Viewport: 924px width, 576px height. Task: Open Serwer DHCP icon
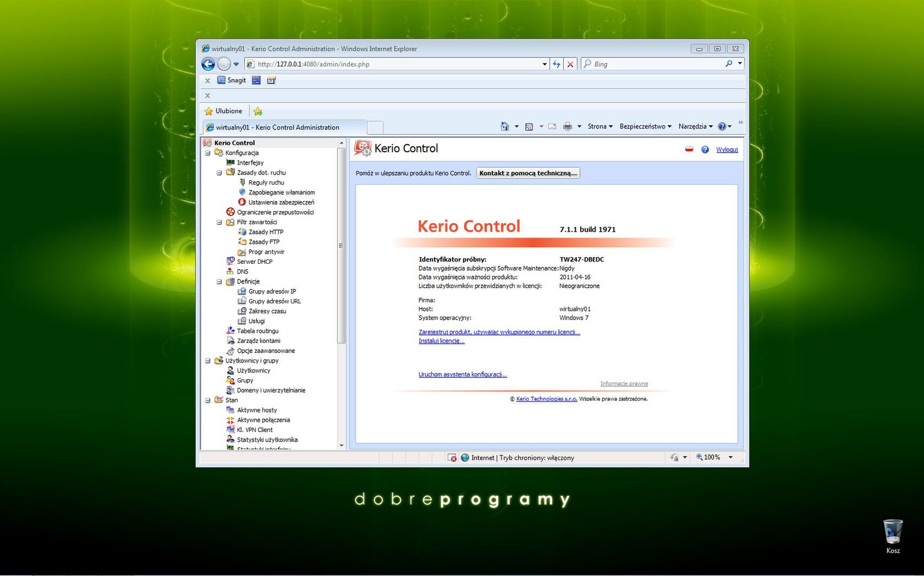tap(230, 262)
